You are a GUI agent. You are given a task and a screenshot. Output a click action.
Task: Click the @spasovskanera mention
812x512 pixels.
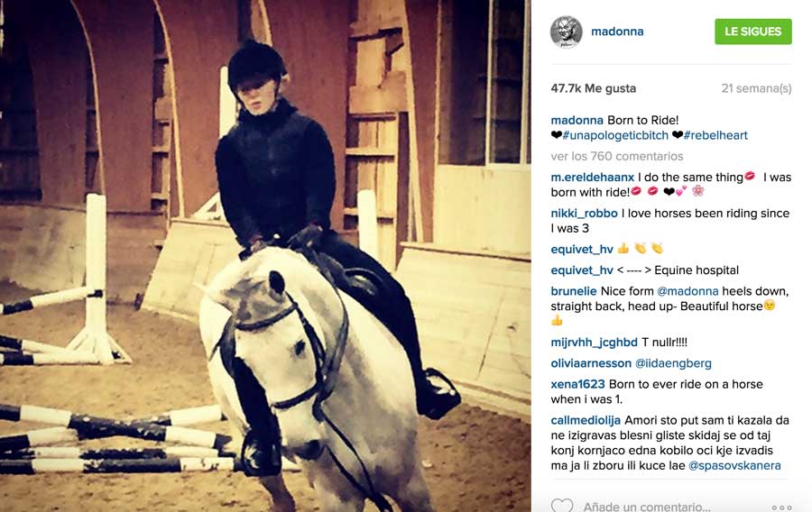[x=734, y=465]
